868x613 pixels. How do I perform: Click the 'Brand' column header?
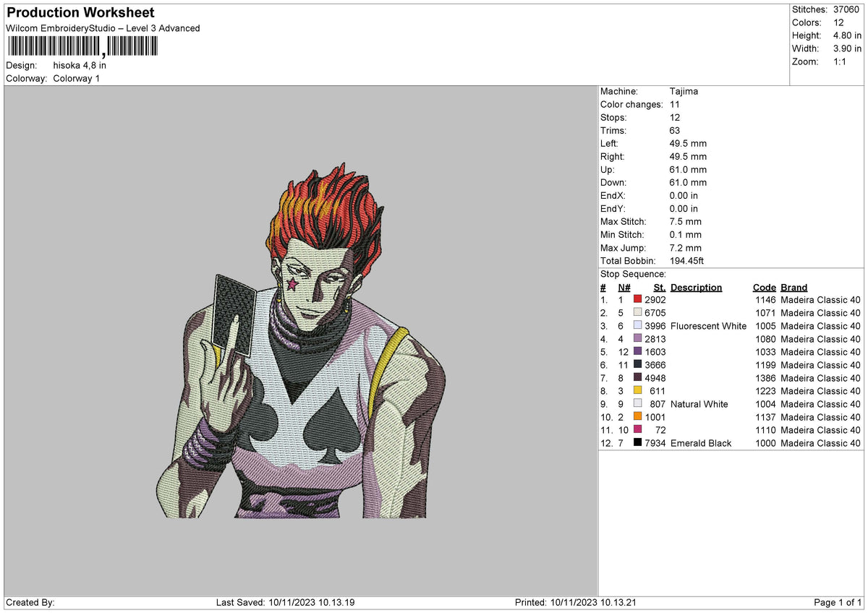click(794, 287)
